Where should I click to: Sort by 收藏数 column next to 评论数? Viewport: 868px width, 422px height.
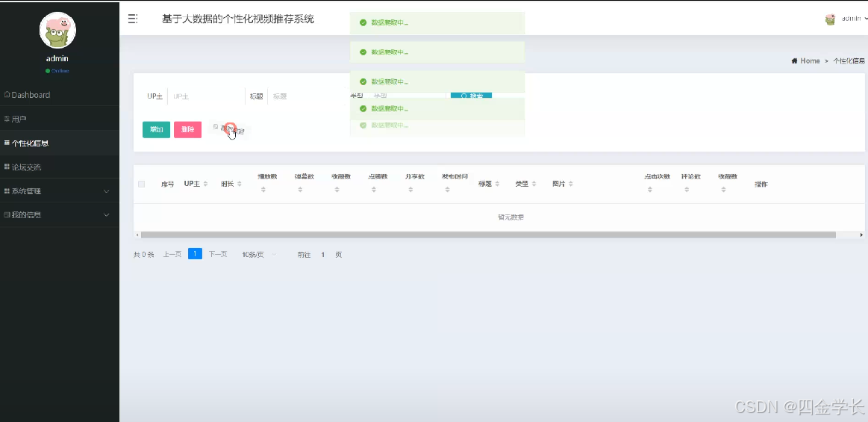pyautogui.click(x=723, y=190)
